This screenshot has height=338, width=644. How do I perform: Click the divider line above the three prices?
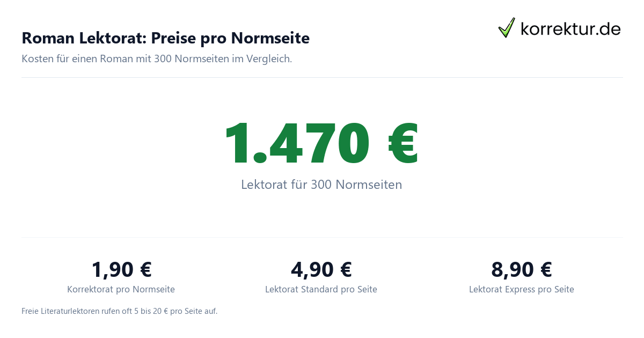click(322, 237)
